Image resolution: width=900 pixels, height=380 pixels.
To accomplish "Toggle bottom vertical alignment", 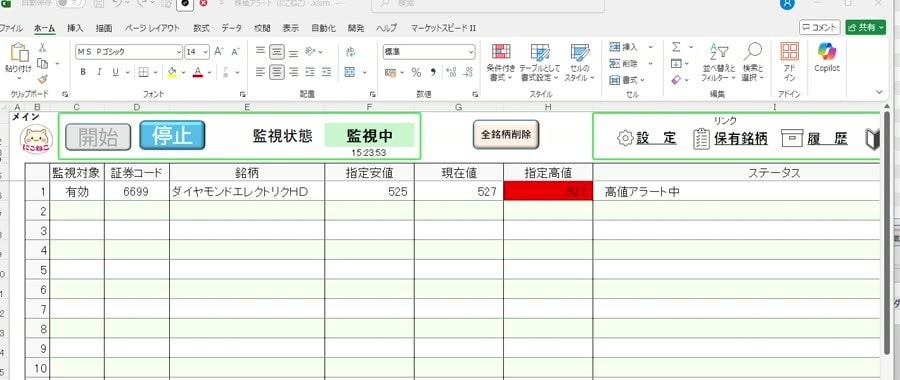I will point(293,52).
